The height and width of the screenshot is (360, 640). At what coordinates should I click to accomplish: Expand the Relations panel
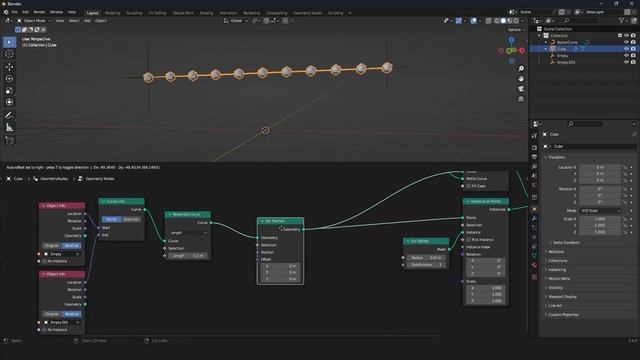click(555, 251)
